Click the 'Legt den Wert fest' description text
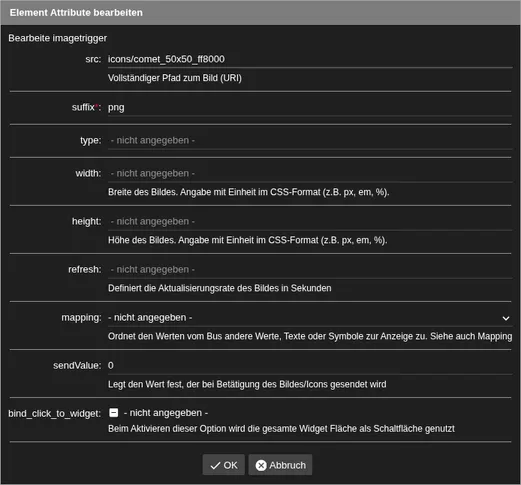 pos(247,384)
